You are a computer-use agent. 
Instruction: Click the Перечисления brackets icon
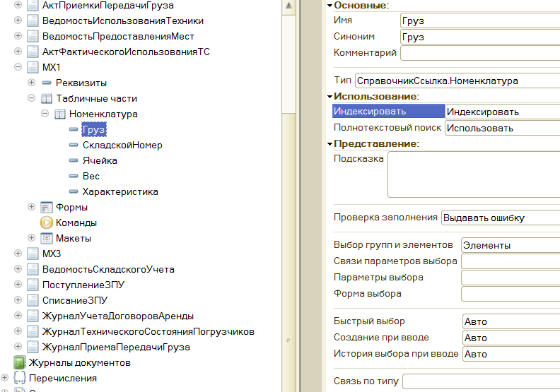click(x=19, y=378)
